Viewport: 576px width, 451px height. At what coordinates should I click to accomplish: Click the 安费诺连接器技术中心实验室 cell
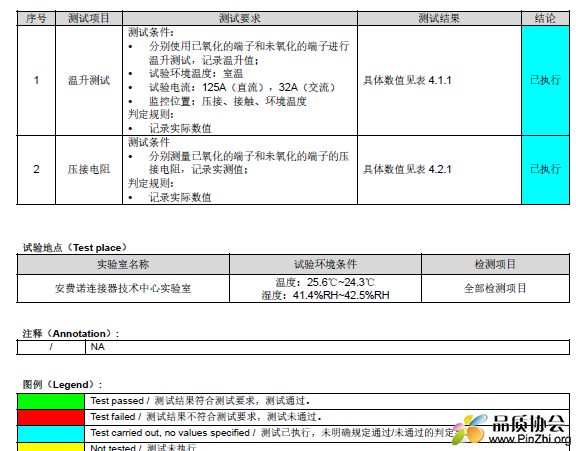123,288
